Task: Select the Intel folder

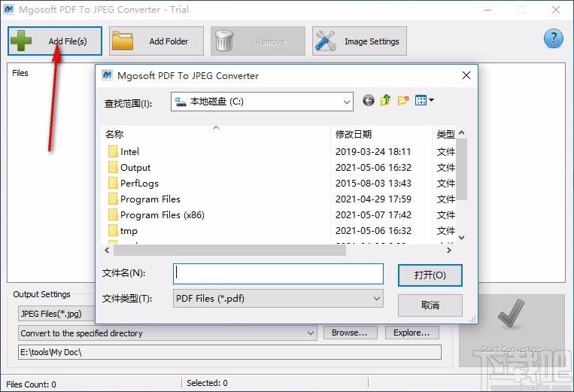Action: (129, 151)
